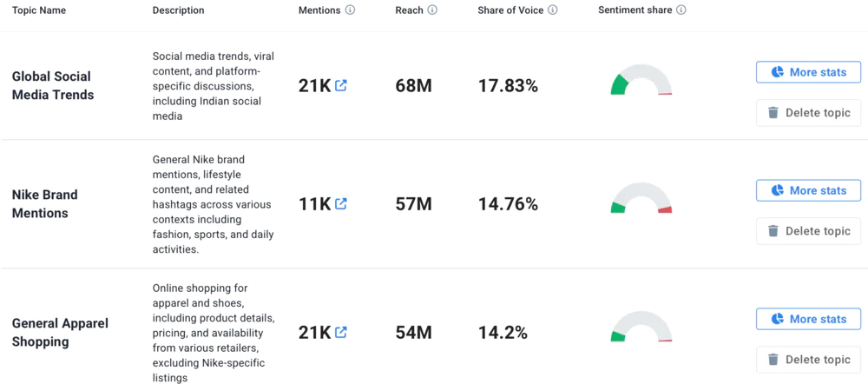Click More stats for General Apparel Shopping
The image size is (868, 391).
(808, 319)
